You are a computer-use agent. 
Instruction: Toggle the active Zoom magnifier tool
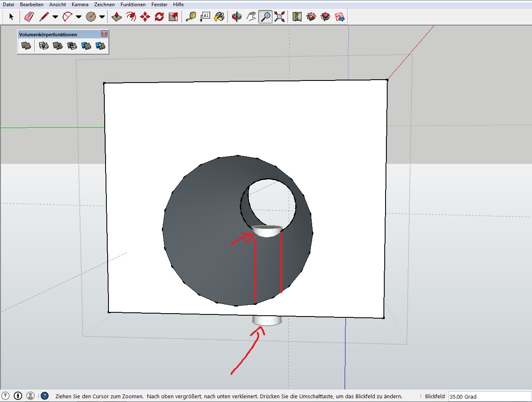265,17
